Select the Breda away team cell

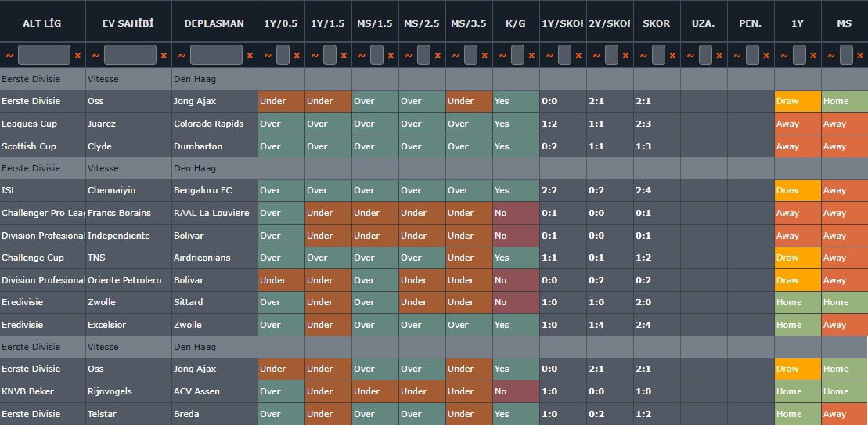pos(214,414)
